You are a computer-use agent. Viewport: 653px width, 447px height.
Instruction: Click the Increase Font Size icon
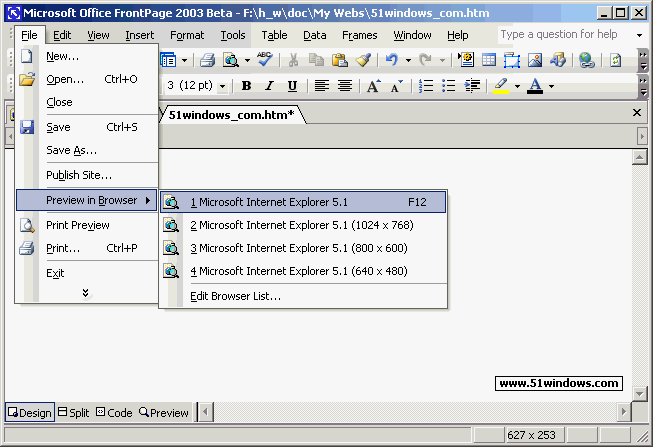point(373,86)
